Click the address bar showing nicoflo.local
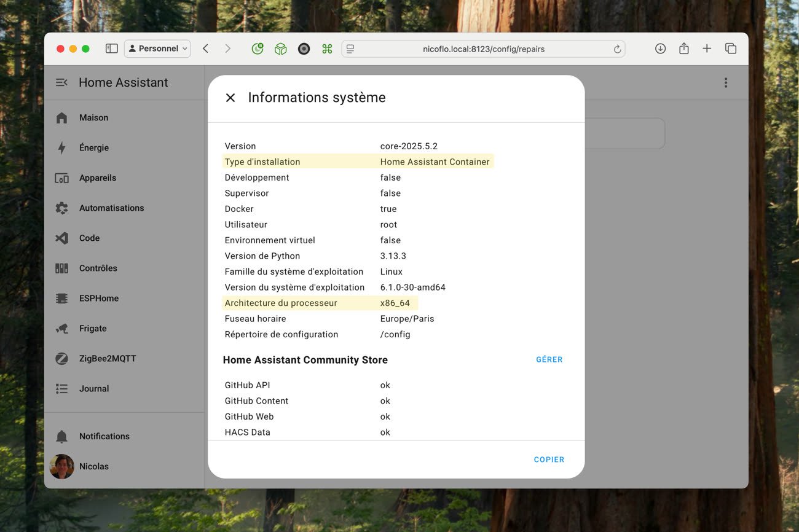799x532 pixels. 483,49
